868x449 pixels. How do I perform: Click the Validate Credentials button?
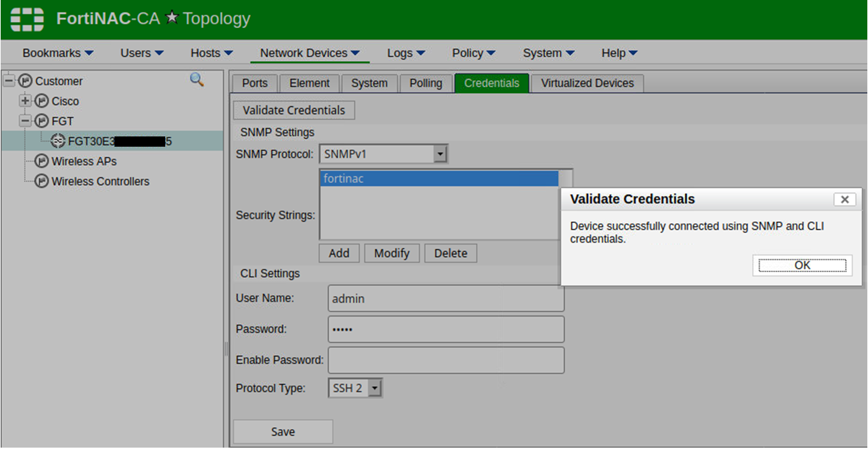[293, 110]
